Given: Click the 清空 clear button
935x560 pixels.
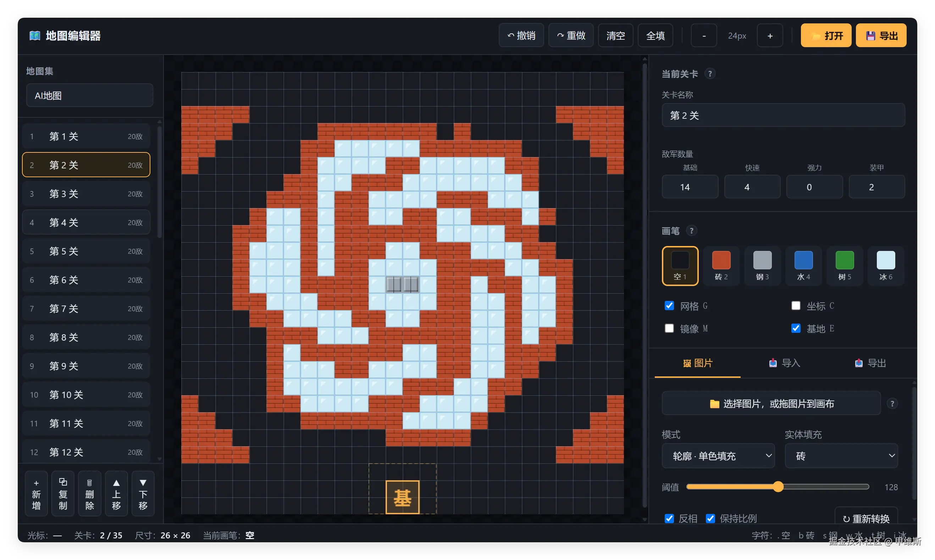Looking at the screenshot, I should click(615, 35).
